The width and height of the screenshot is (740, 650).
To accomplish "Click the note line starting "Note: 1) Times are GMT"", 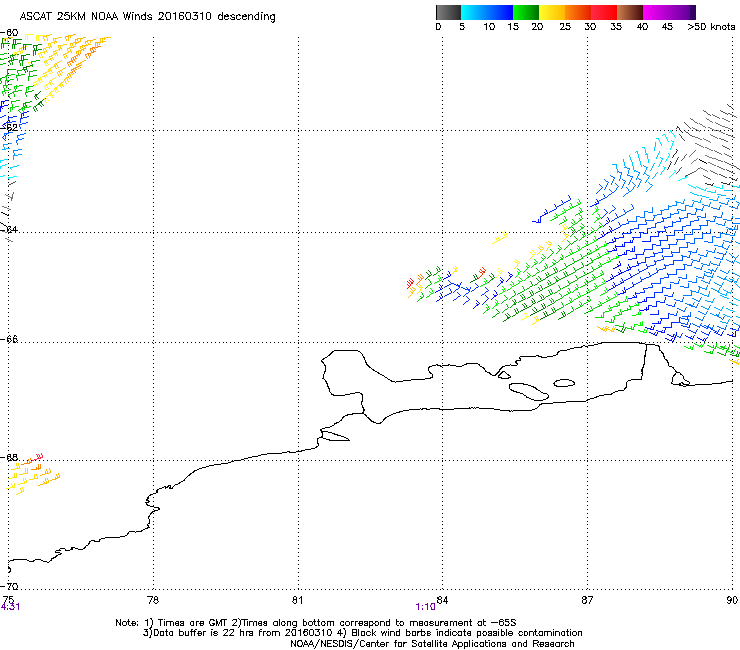I will pos(316,623).
